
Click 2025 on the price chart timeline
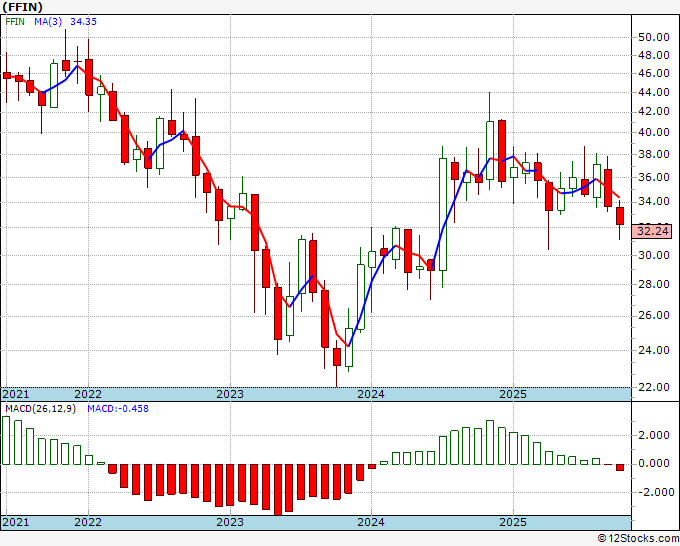[513, 394]
